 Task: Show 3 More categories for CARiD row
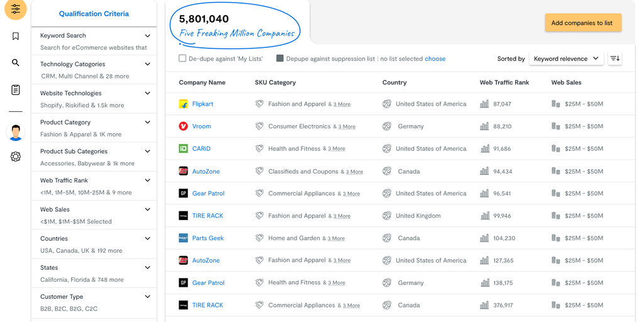[x=336, y=148]
